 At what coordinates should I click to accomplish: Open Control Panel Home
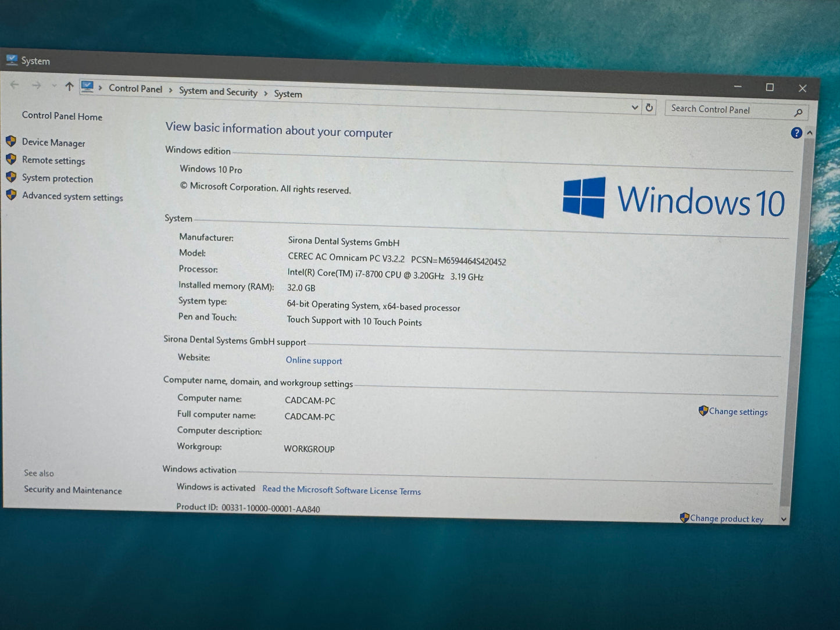[62, 116]
